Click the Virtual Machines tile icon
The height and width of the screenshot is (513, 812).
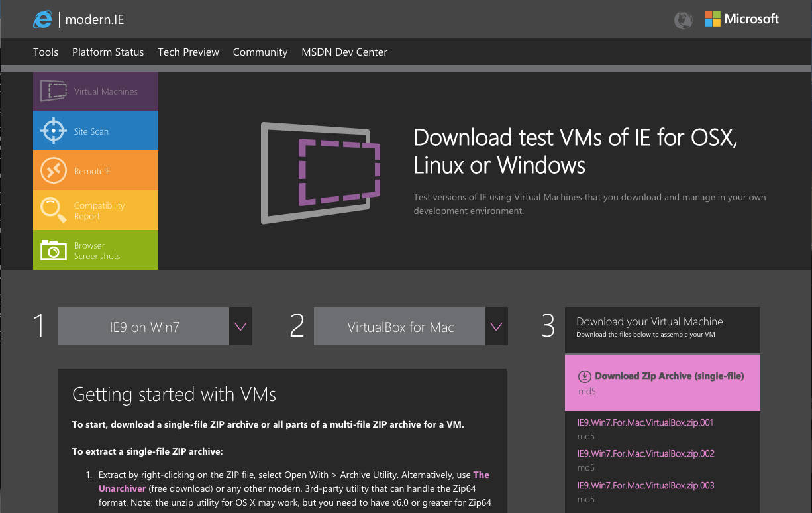(x=54, y=91)
